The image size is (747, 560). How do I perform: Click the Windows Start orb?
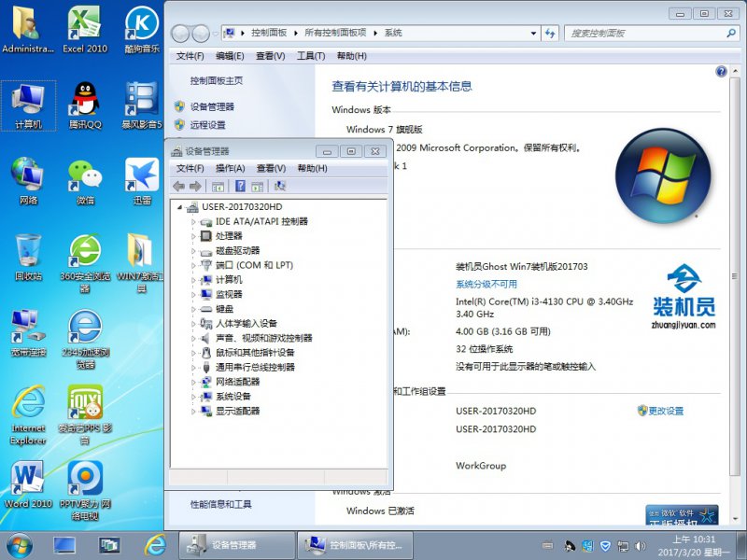point(19,546)
